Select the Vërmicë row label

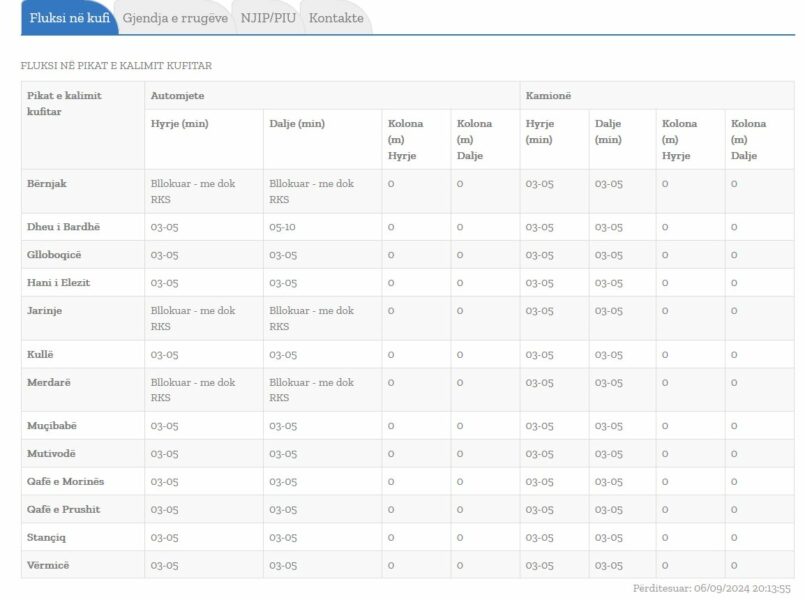coord(48,565)
